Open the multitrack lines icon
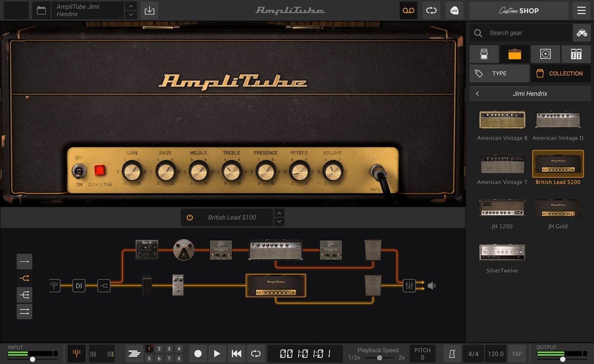Screen dimensions: 594x364 coord(134,353)
